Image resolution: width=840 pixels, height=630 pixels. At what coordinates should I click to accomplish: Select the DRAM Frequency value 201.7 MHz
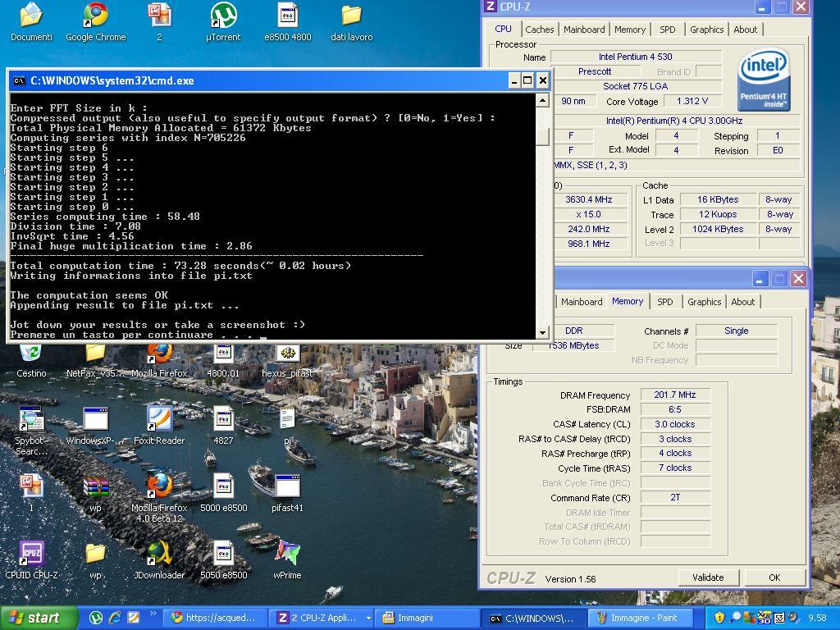pyautogui.click(x=675, y=395)
